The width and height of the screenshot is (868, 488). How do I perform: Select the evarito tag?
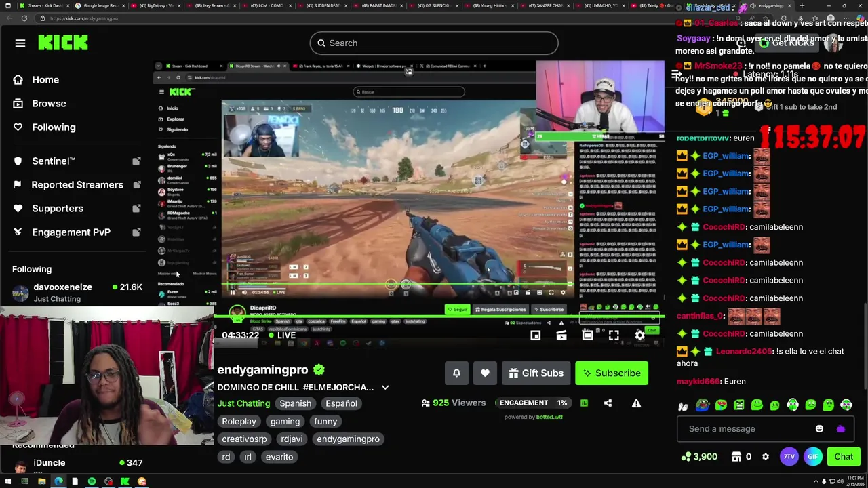pyautogui.click(x=279, y=457)
